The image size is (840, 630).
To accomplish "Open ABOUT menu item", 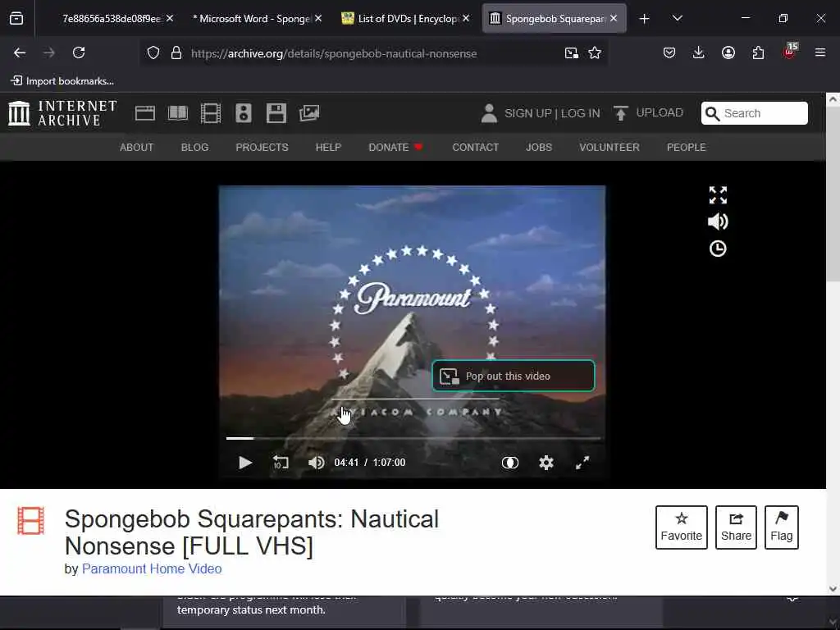I will pos(137,148).
